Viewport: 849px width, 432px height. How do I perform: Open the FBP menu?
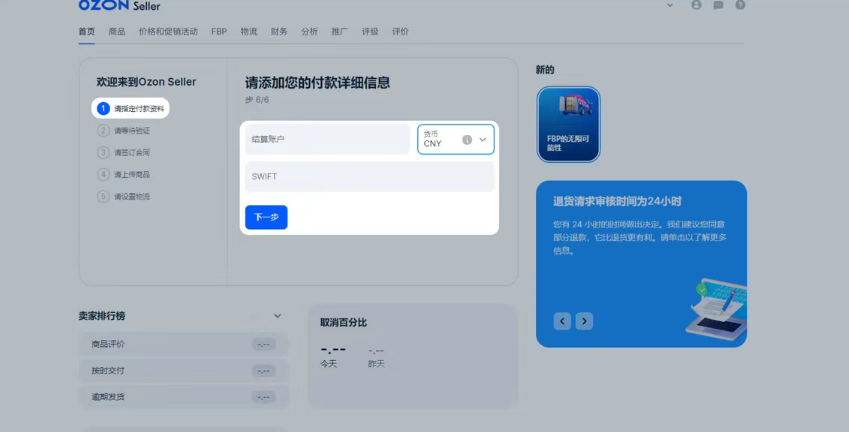(x=219, y=31)
